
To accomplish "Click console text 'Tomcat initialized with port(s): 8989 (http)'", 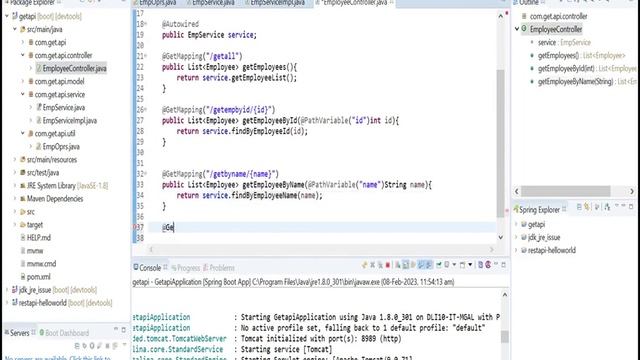I will [321, 338].
